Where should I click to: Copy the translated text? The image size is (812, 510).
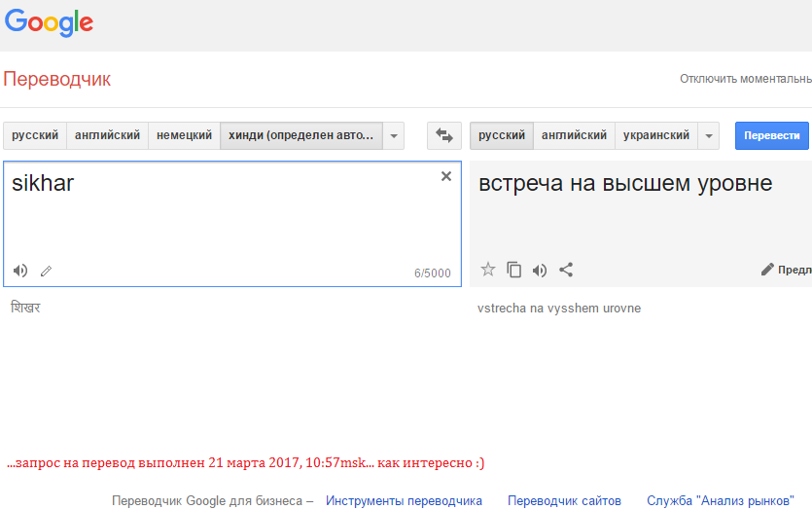514,270
